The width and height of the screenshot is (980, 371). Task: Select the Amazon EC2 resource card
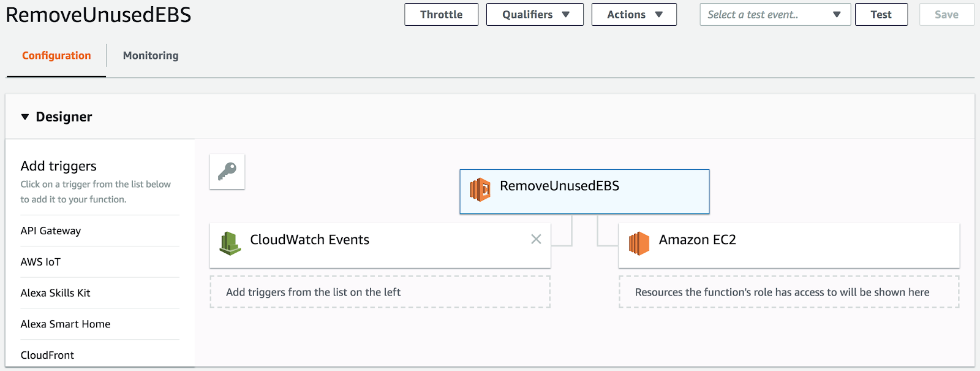coord(789,245)
